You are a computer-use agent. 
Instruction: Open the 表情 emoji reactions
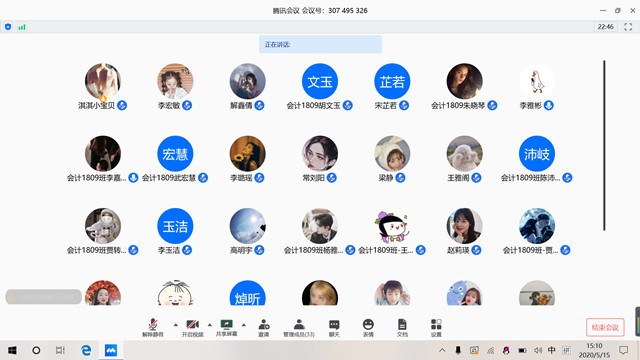coord(368,328)
